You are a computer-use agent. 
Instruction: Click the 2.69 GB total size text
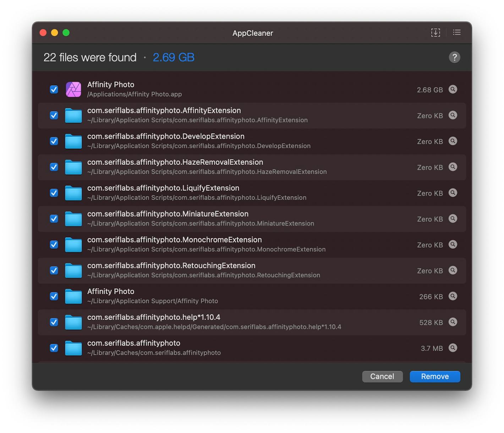[174, 57]
